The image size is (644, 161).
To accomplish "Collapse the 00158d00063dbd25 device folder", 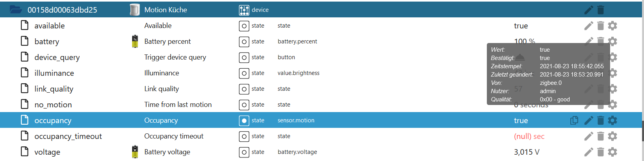I will click(x=15, y=9).
